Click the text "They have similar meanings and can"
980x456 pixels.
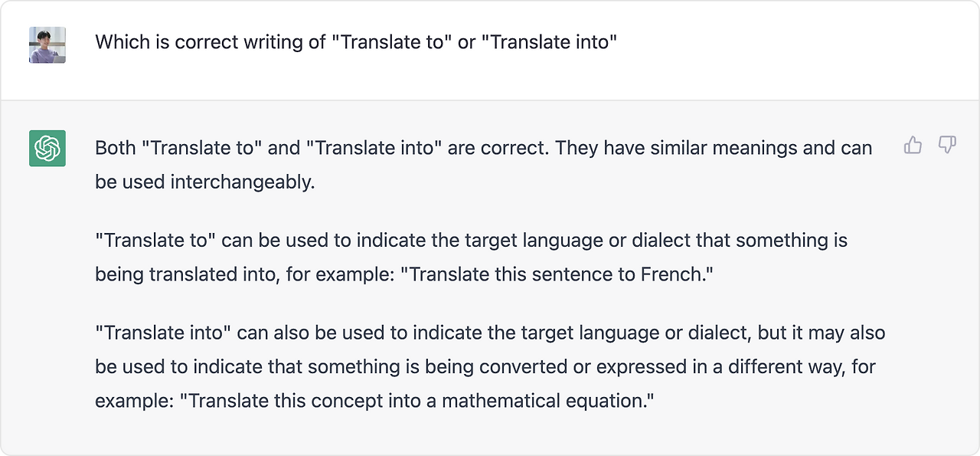pos(714,148)
